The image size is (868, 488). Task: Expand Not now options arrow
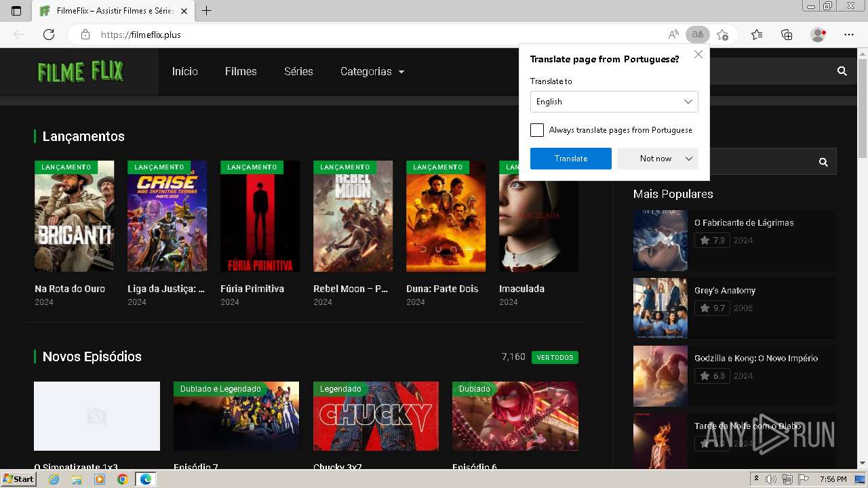click(689, 159)
